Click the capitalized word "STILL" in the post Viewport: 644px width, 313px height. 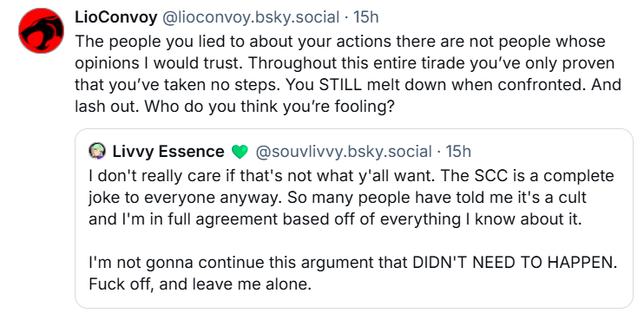point(341,85)
